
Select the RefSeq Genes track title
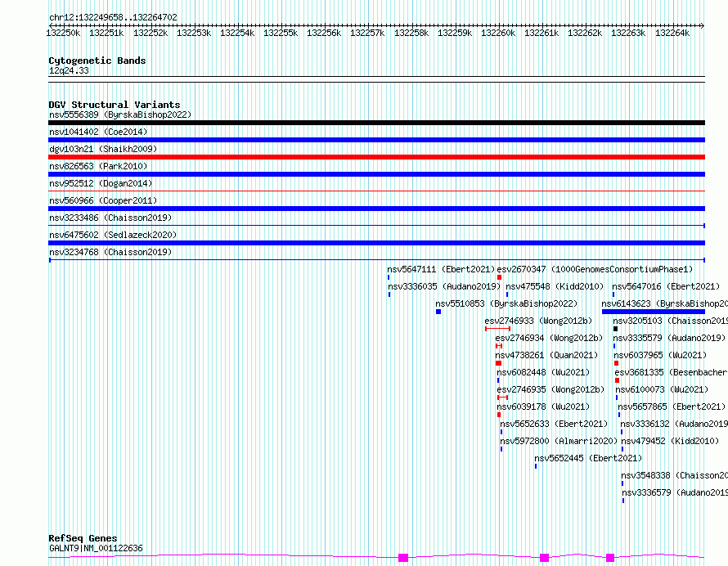83,539
